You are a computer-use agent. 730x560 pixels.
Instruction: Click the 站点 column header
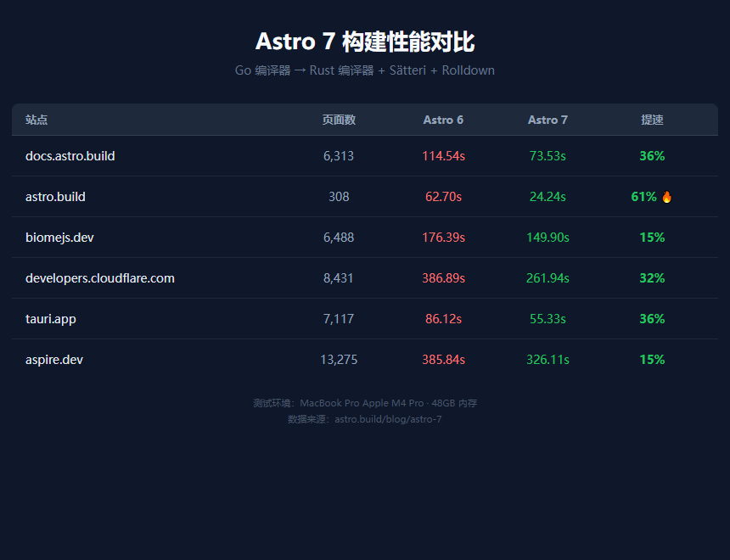pyautogui.click(x=36, y=120)
